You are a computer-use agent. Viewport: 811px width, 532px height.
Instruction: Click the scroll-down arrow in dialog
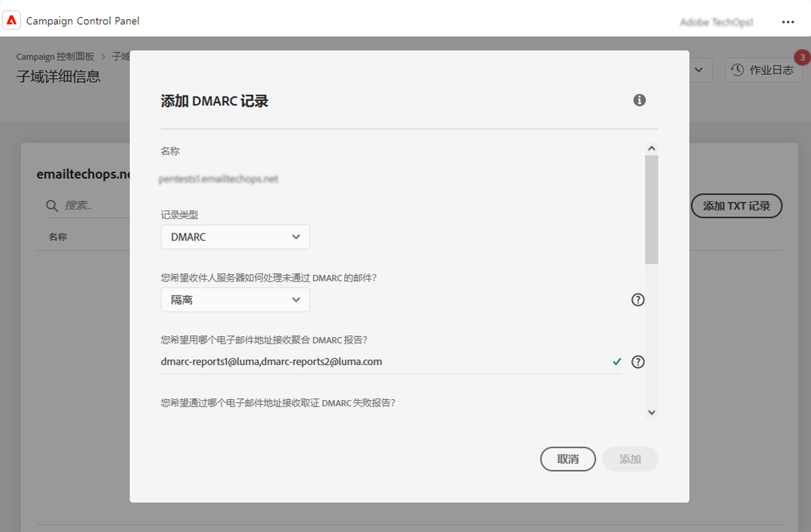pyautogui.click(x=652, y=412)
